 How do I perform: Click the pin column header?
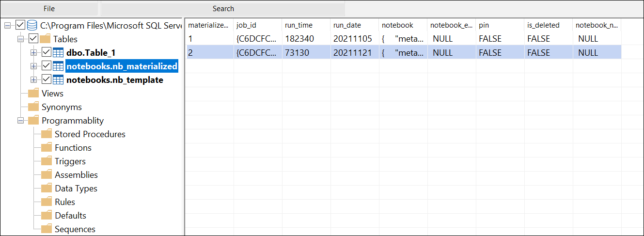tap(500, 25)
